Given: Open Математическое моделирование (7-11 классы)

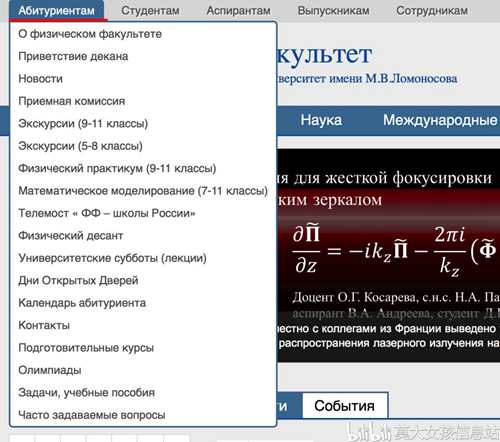Looking at the screenshot, I should [143, 191].
